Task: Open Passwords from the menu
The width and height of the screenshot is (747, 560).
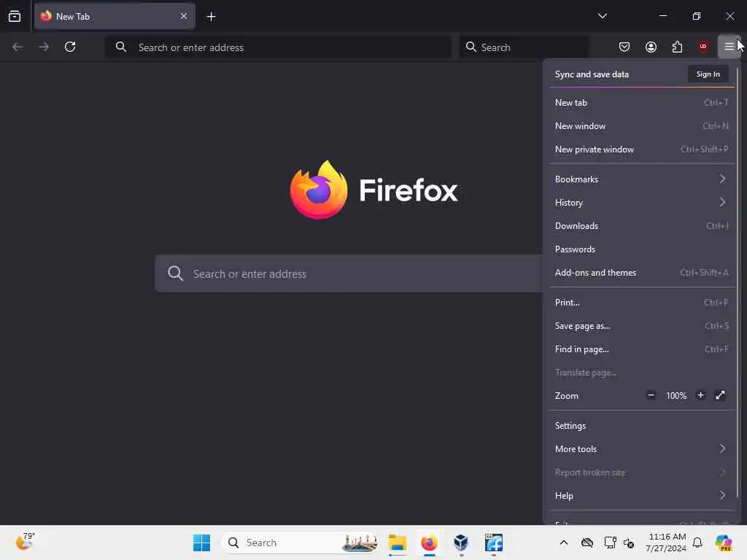Action: (642, 249)
